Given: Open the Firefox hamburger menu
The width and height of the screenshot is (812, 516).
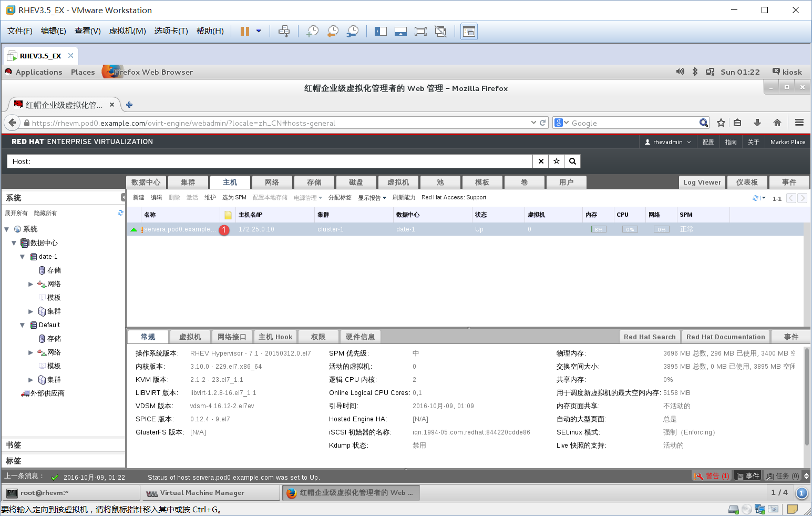Looking at the screenshot, I should pyautogui.click(x=799, y=123).
